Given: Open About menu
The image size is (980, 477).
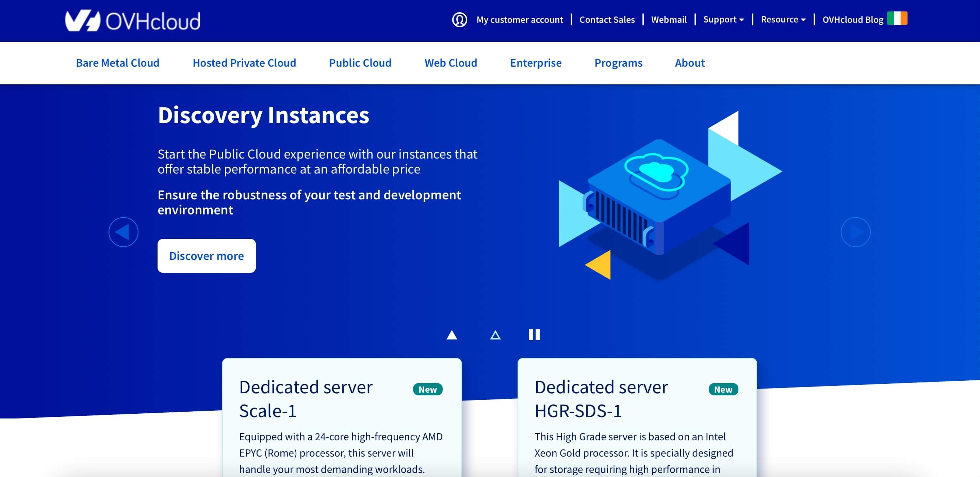Looking at the screenshot, I should tap(690, 63).
